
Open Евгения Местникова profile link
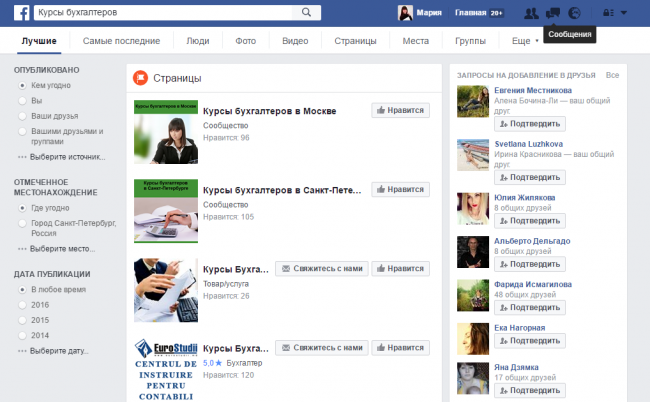[533, 90]
